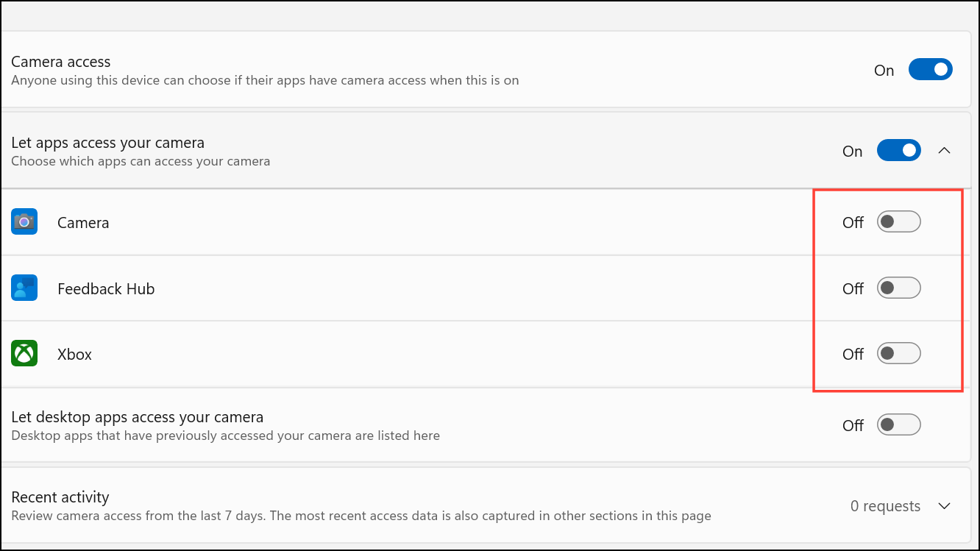Expand the Recent activity section
This screenshot has height=551, width=980.
click(946, 505)
